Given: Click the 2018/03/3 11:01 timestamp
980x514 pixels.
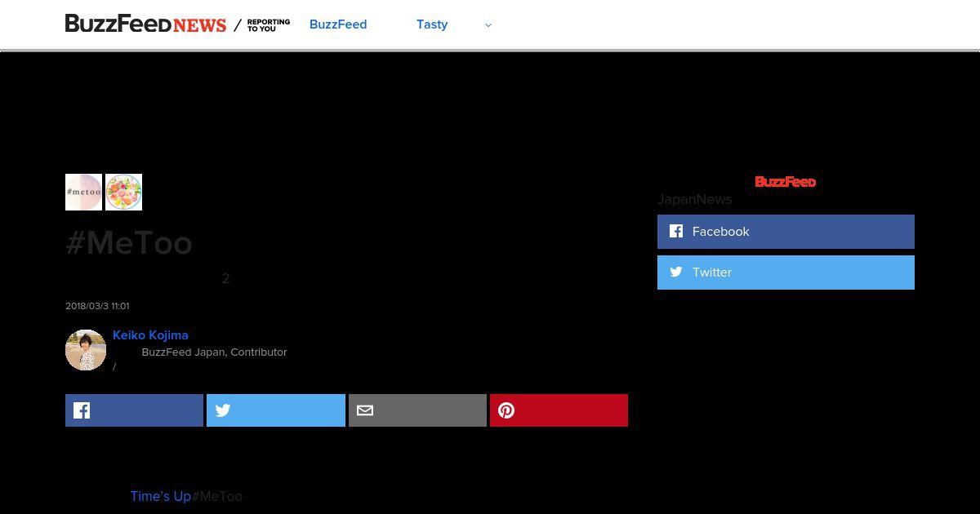Looking at the screenshot, I should tap(97, 306).
